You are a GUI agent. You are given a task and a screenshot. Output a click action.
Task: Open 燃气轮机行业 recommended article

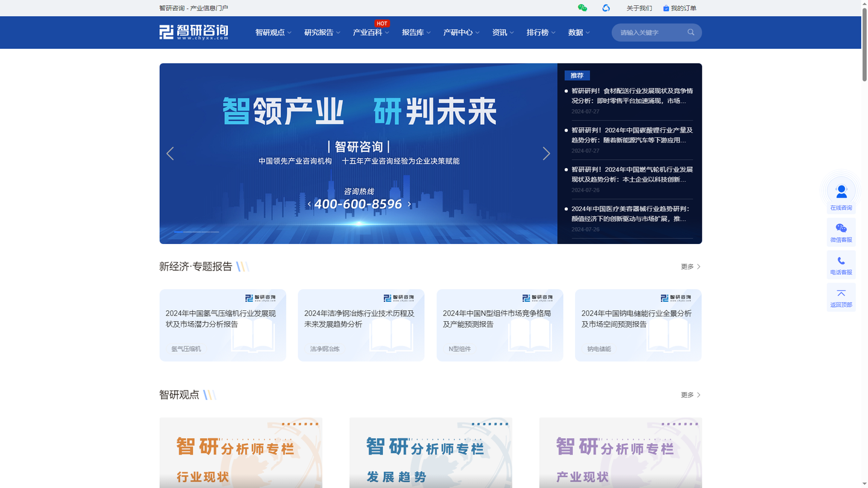(632, 174)
